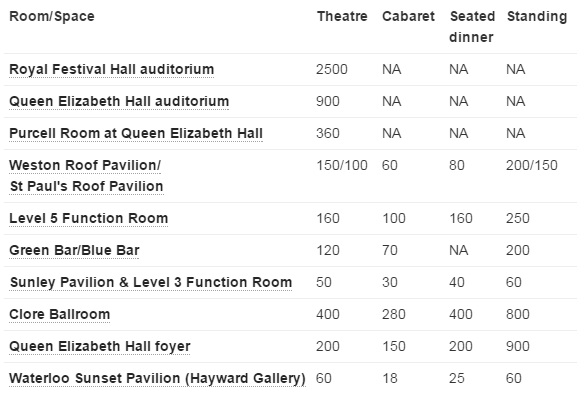Click the Seated dinner column header
Image resolution: width=586 pixels, height=406 pixels.
click(x=472, y=27)
